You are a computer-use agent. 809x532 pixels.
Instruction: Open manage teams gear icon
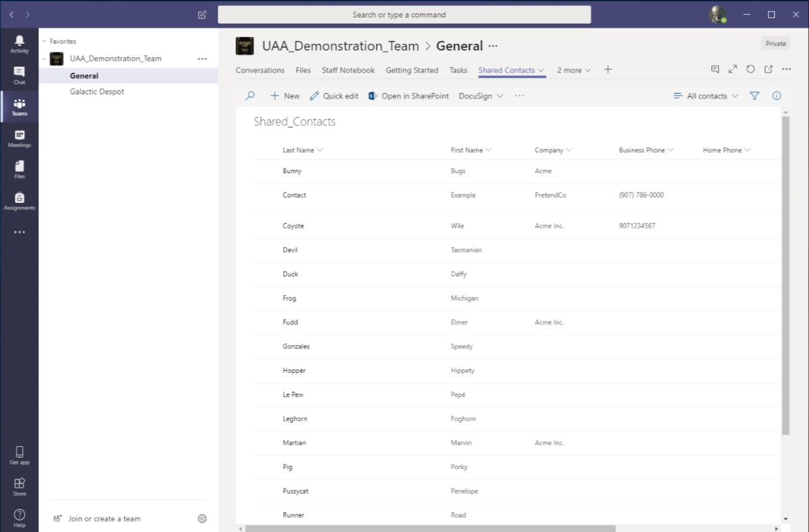(202, 519)
